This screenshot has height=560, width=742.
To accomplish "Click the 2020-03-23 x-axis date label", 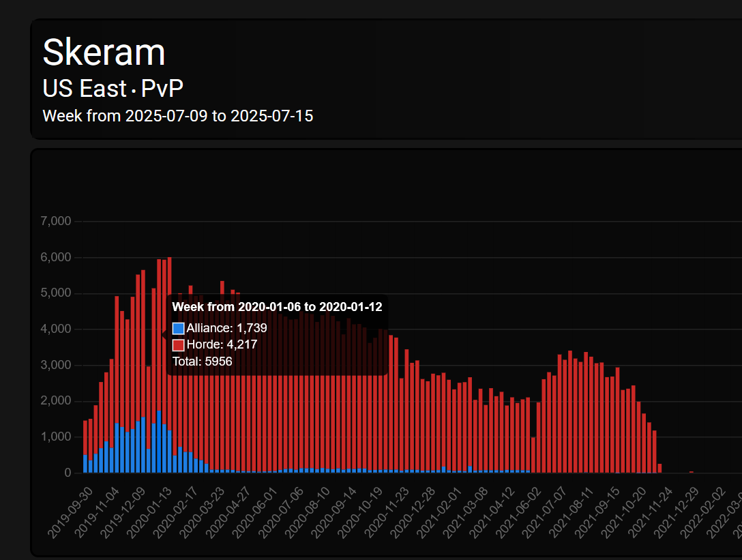I will [201, 513].
